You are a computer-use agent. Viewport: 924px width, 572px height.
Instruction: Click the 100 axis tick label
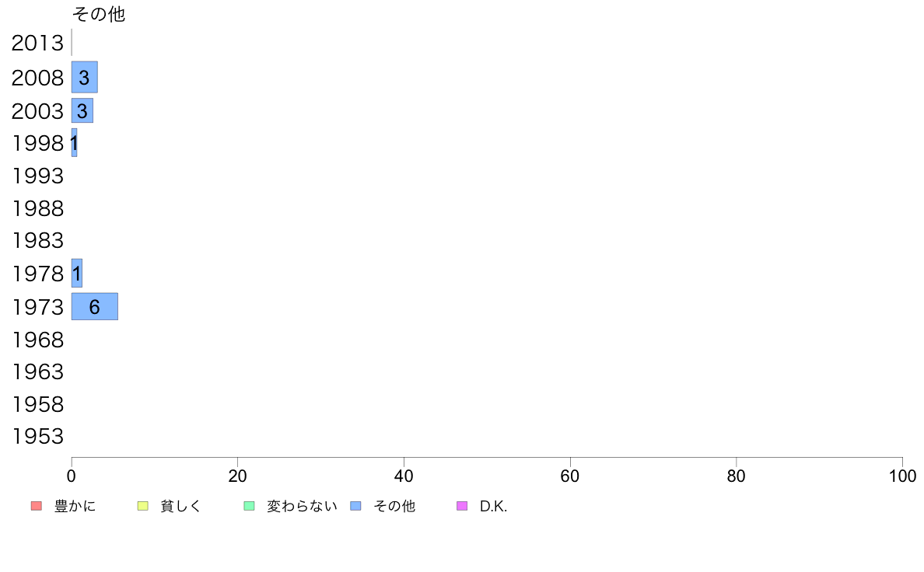click(x=902, y=476)
